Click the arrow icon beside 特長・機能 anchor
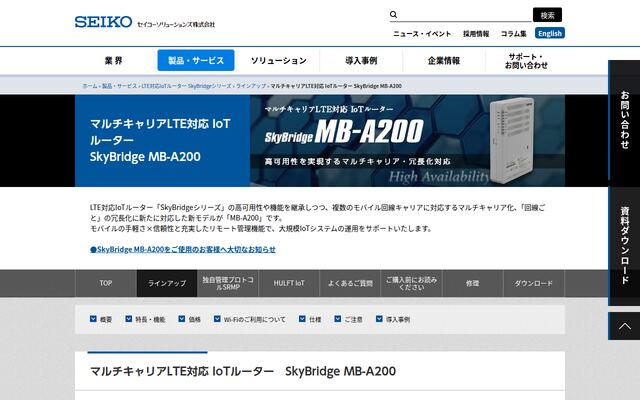Image resolution: width=640 pixels, height=400 pixels. tap(129, 319)
